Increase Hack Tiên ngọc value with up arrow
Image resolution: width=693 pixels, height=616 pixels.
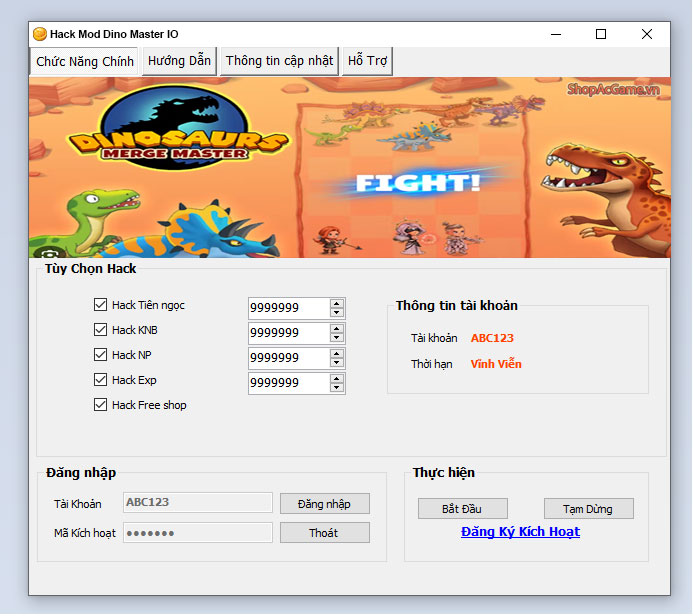click(x=337, y=303)
